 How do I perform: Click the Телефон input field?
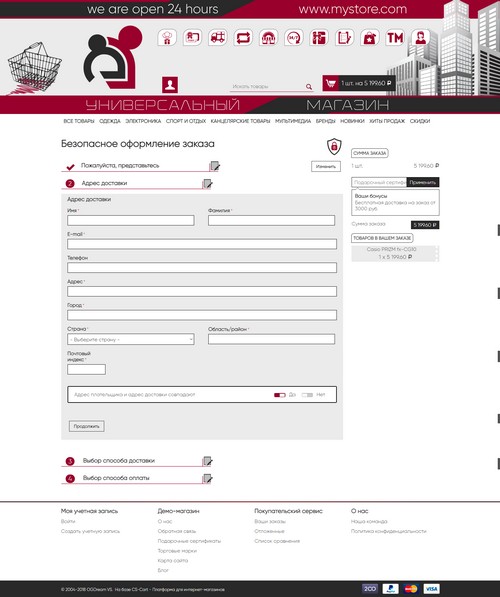(202, 268)
